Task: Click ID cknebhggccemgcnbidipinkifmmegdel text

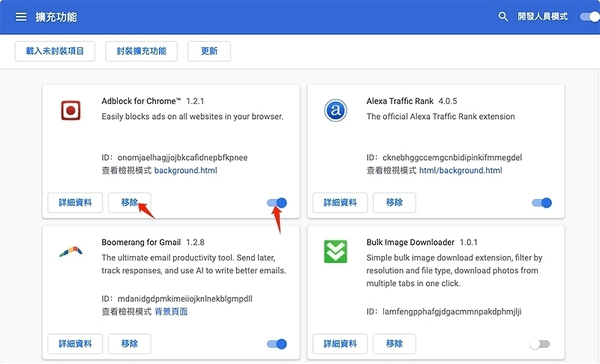Action: 444,157
